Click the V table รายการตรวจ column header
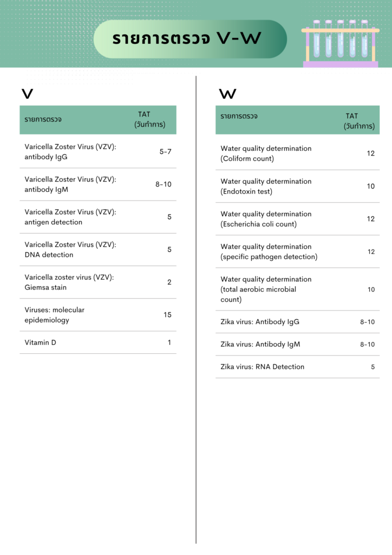 (x=43, y=120)
